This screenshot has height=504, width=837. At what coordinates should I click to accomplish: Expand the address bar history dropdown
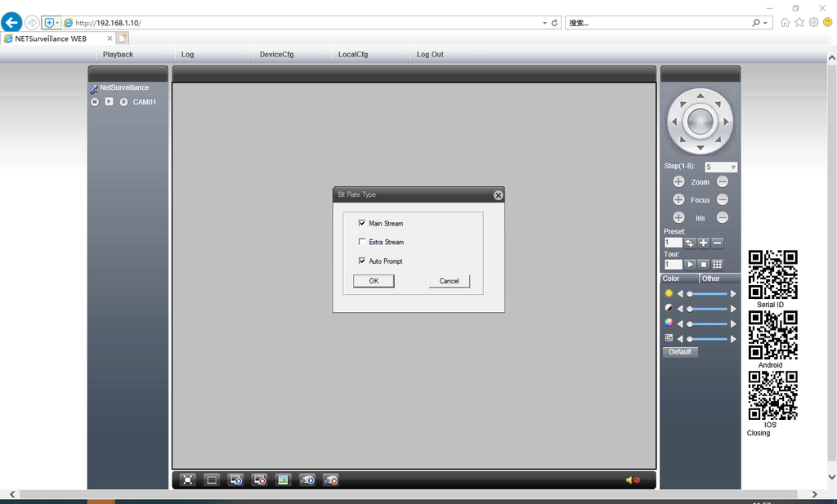point(545,23)
